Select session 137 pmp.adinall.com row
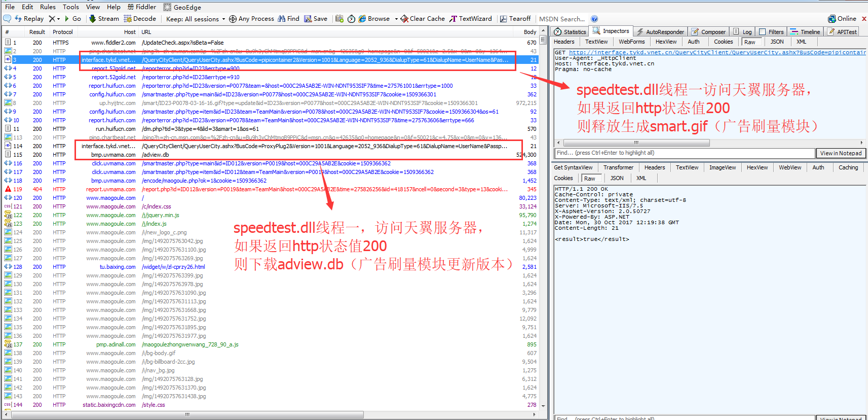 (x=271, y=344)
